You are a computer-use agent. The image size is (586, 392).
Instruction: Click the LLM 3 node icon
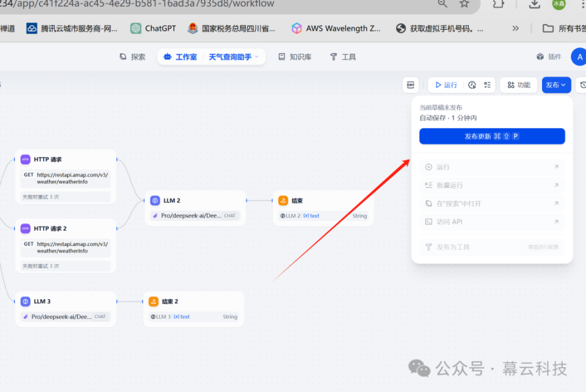[25, 300]
